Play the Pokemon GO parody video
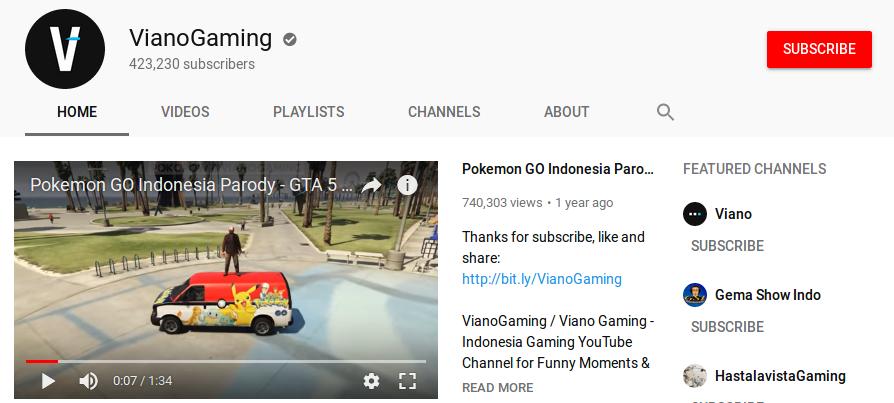The image size is (894, 403). [48, 381]
